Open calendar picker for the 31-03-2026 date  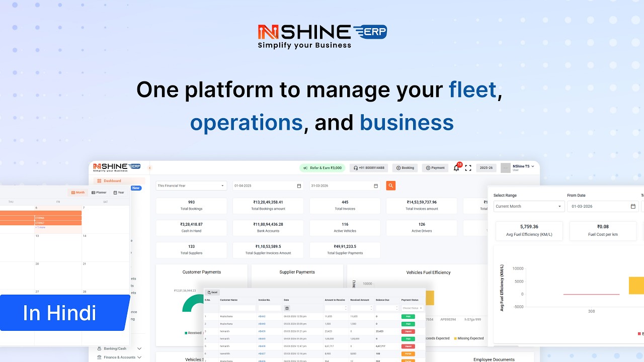pyautogui.click(x=376, y=186)
